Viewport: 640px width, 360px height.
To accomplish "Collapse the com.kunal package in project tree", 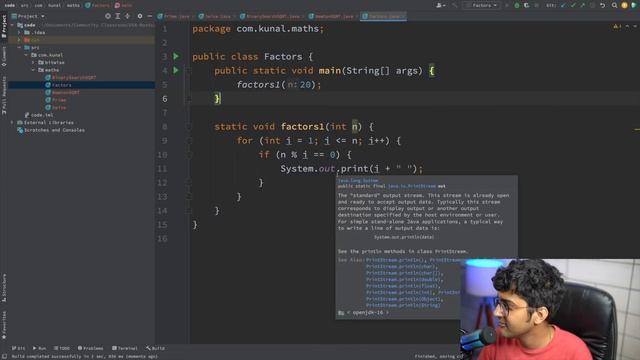I will [x=27, y=55].
